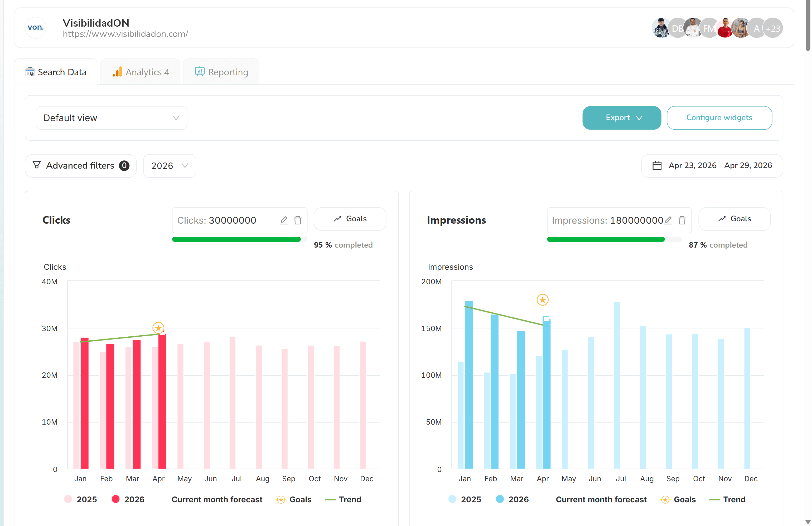Screen dimensions: 812x526
Task: Click the Impressions goal progress bar
Action: tap(614, 239)
